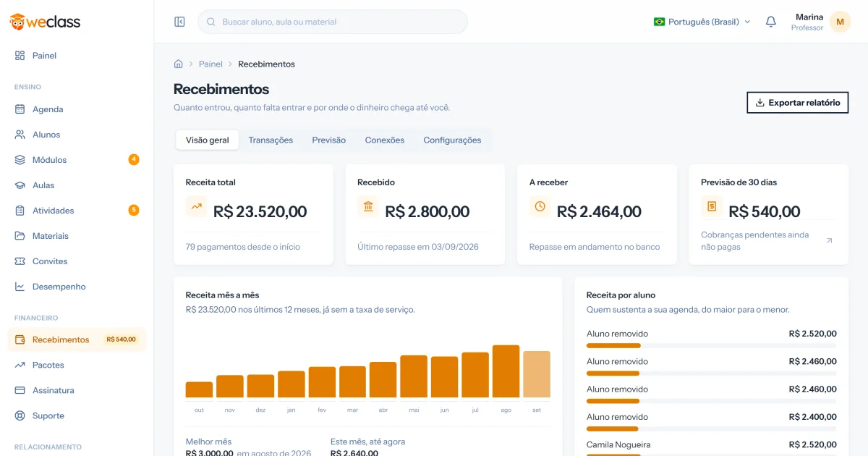Click the search field for aluno, aula ou material
The image size is (868, 456).
pos(333,22)
